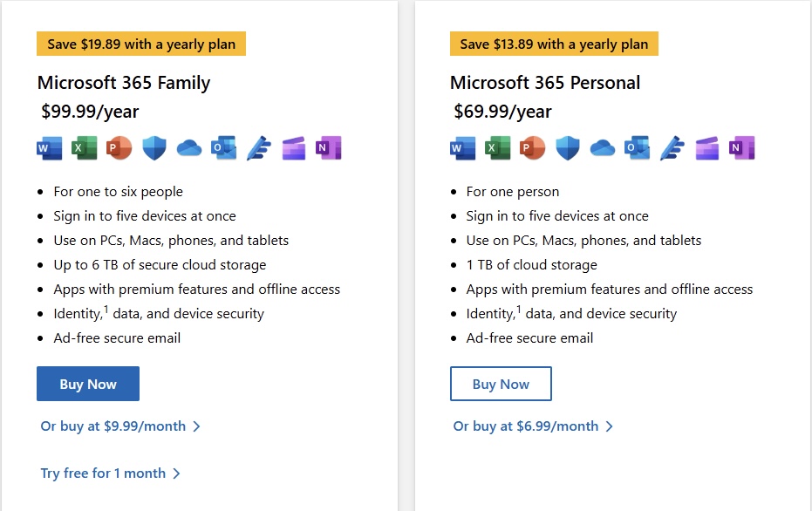
Task: Click the Outlook icon in the Personal plan
Action: point(637,148)
